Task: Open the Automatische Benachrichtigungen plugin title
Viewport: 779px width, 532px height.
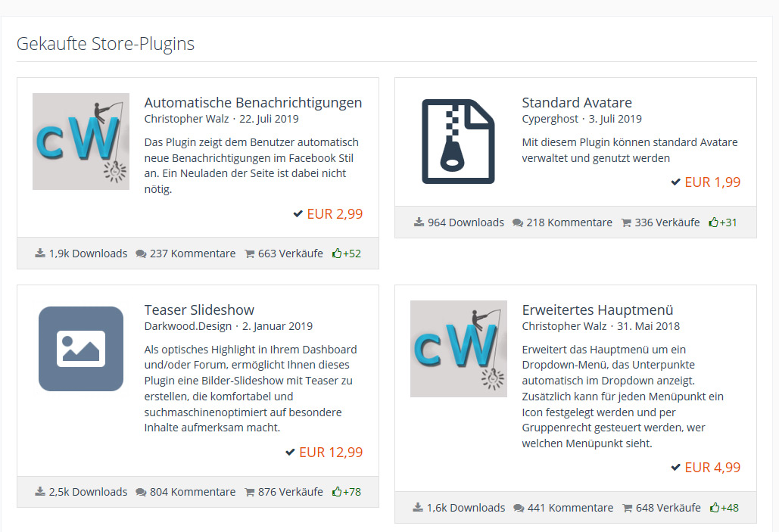Action: tap(253, 103)
